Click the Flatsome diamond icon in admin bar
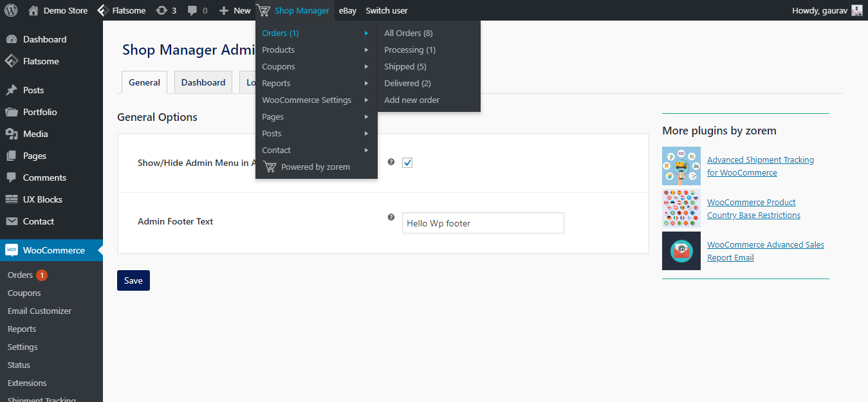 [102, 10]
